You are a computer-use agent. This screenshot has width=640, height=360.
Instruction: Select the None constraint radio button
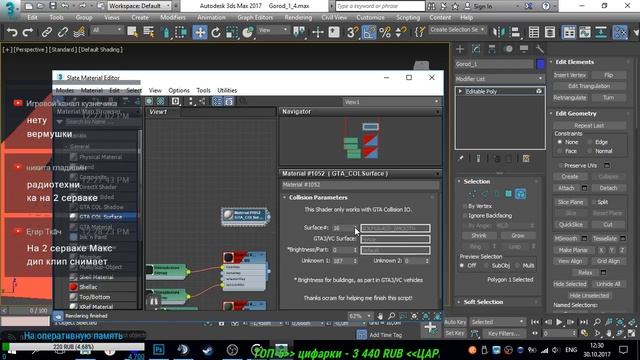[560, 142]
